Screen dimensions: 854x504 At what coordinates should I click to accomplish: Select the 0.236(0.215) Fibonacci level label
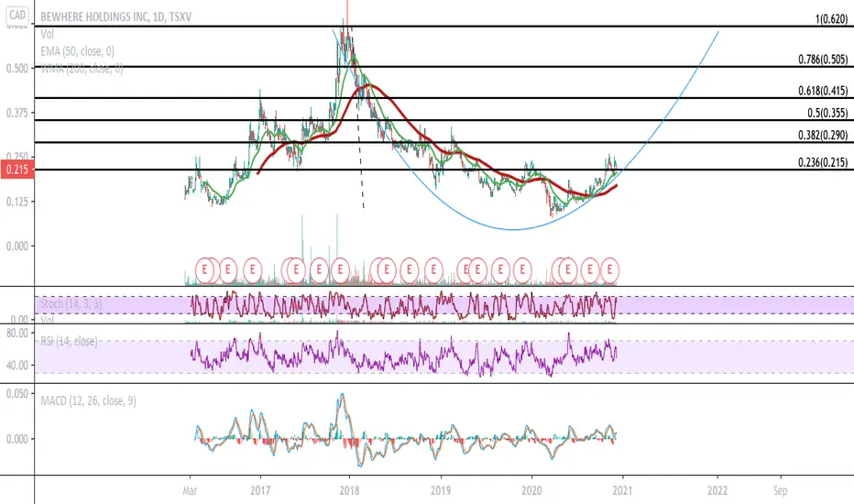tap(823, 162)
